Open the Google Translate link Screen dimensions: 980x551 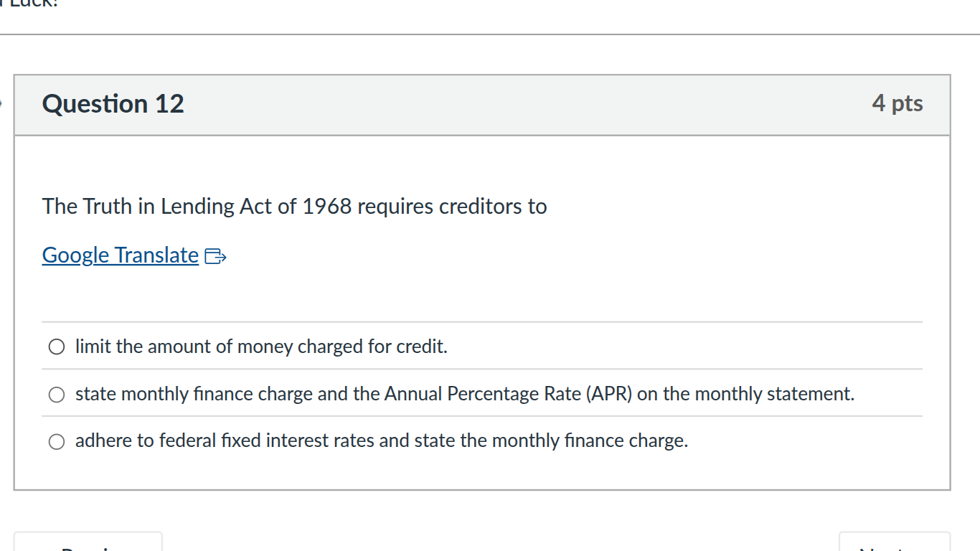119,255
